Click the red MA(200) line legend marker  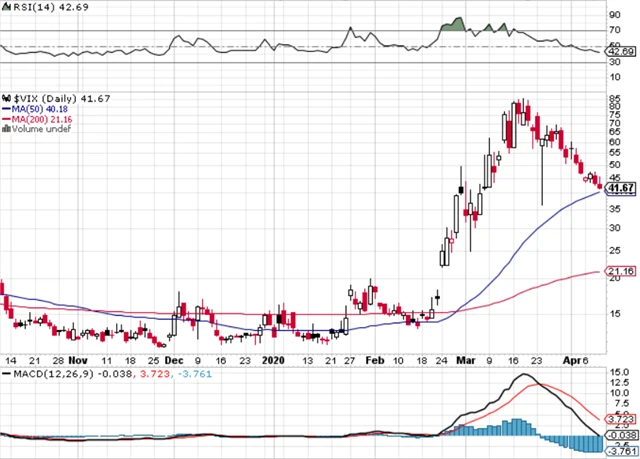tap(6, 118)
